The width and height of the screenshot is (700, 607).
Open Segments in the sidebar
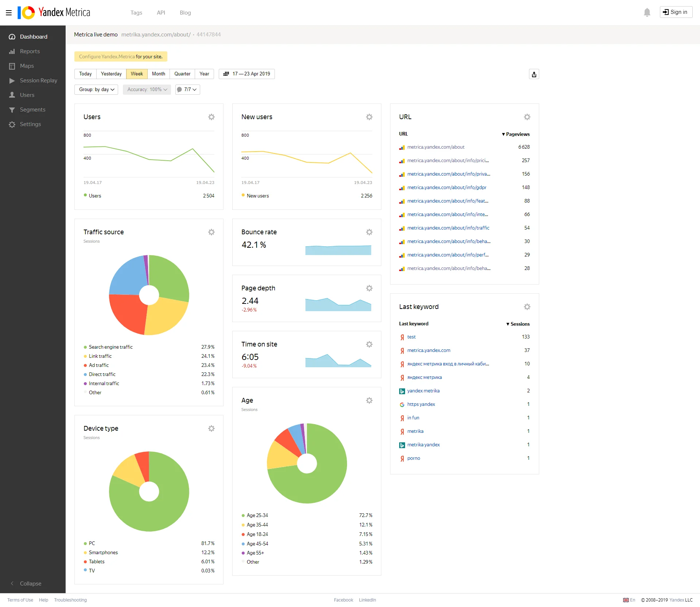[32, 110]
